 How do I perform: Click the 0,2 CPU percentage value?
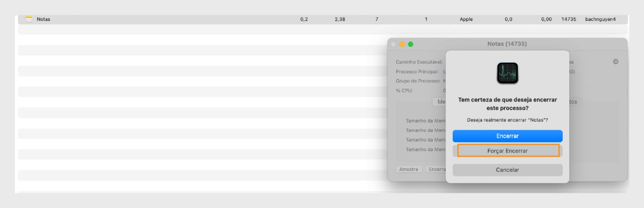pyautogui.click(x=304, y=19)
